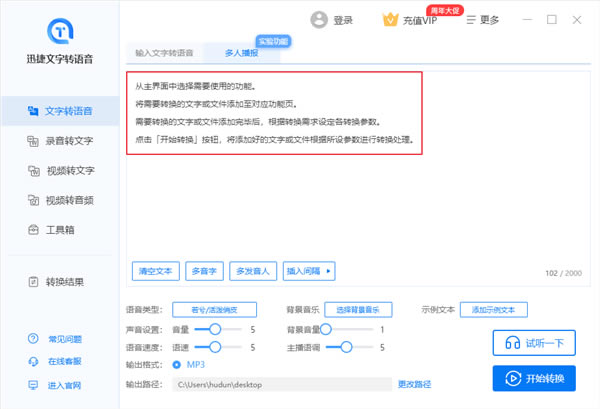Minimize the application window
This screenshot has height=409, width=600.
click(527, 20)
